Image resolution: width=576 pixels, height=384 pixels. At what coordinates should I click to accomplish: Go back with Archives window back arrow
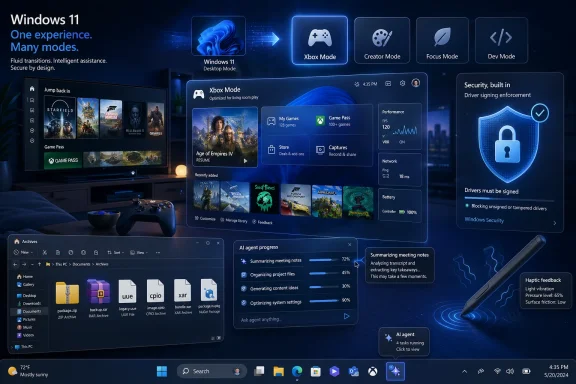click(15, 264)
